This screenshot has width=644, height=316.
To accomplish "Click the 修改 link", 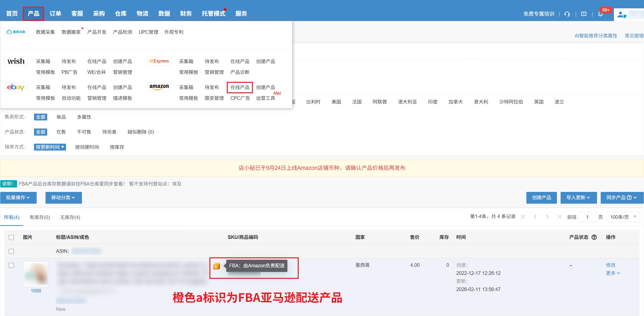I will point(610,265).
